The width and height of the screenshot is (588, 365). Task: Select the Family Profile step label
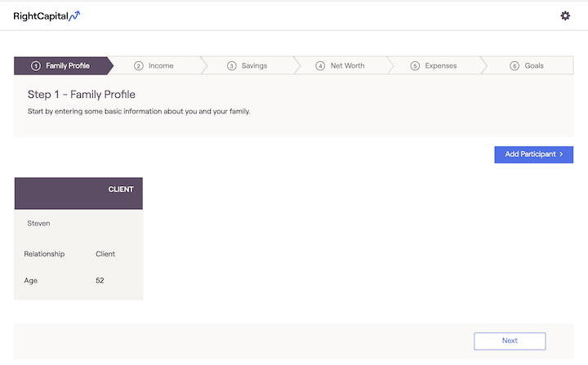(x=68, y=66)
